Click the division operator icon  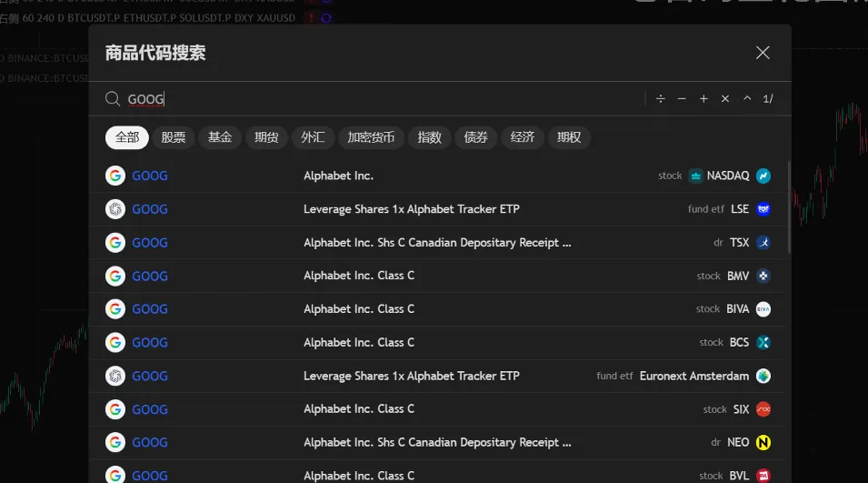tap(661, 98)
